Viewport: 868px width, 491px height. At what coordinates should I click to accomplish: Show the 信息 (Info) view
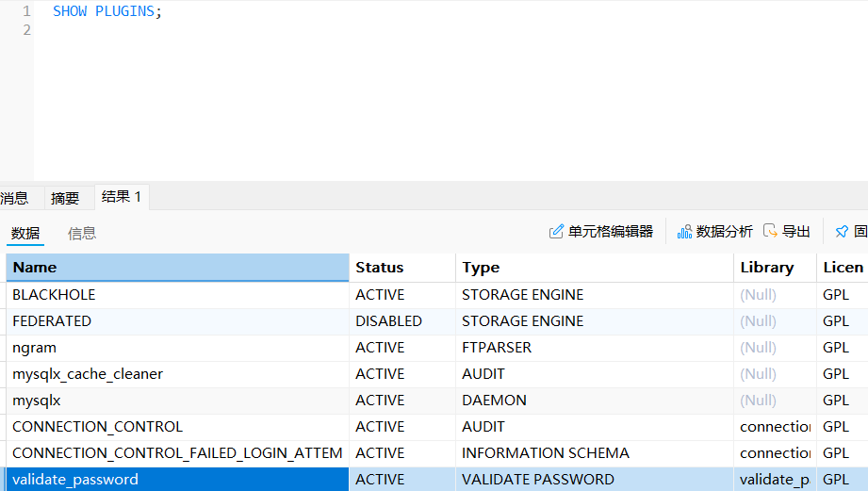82,234
